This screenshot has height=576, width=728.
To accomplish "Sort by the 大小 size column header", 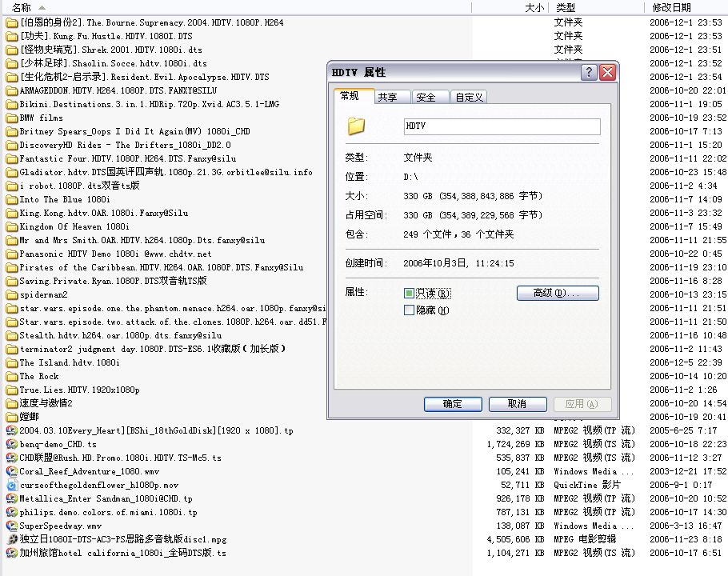I will point(534,7).
